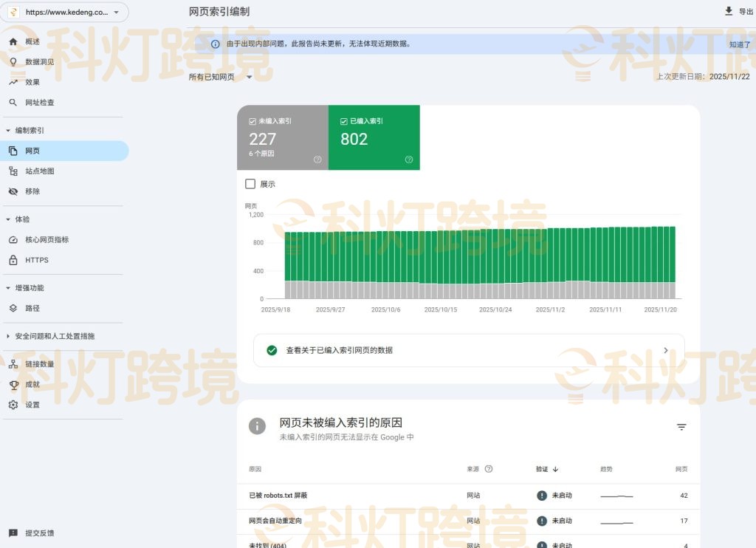Click the chart bar near 2025/10/15
This screenshot has height=548, width=756.
pyautogui.click(x=441, y=264)
